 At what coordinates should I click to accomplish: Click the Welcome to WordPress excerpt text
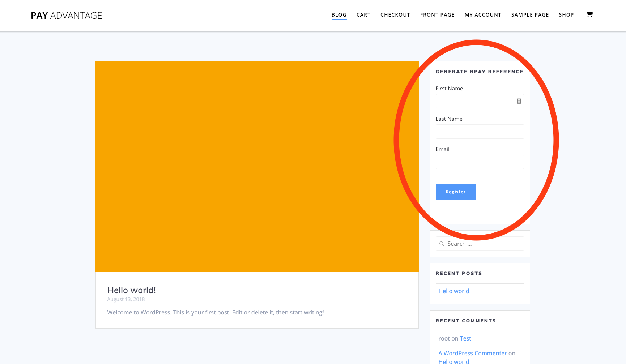click(x=216, y=312)
